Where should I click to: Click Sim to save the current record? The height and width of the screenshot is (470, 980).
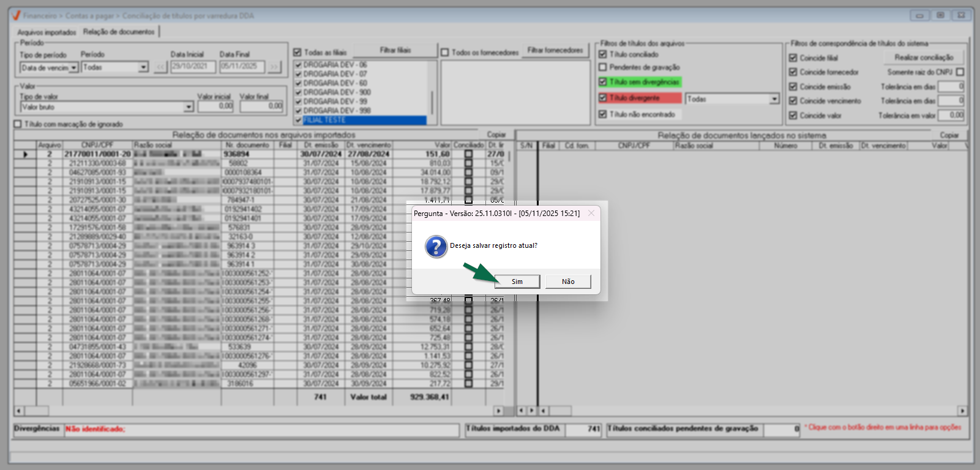point(517,282)
